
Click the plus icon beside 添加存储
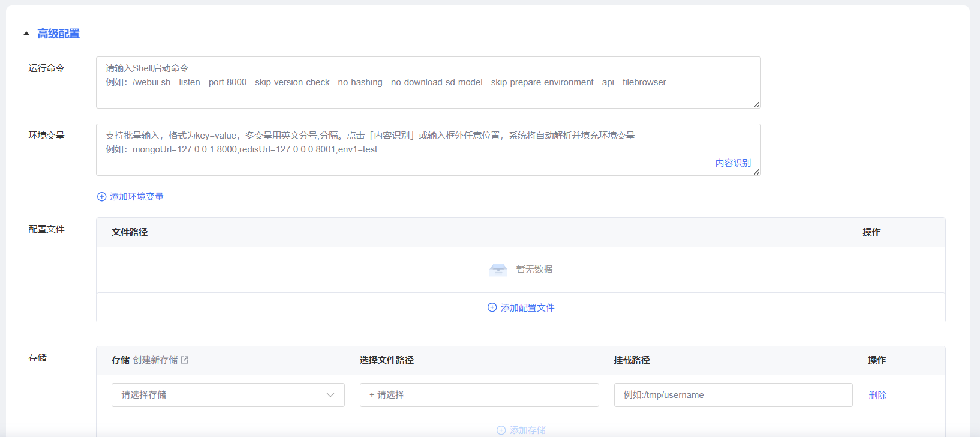click(501, 430)
